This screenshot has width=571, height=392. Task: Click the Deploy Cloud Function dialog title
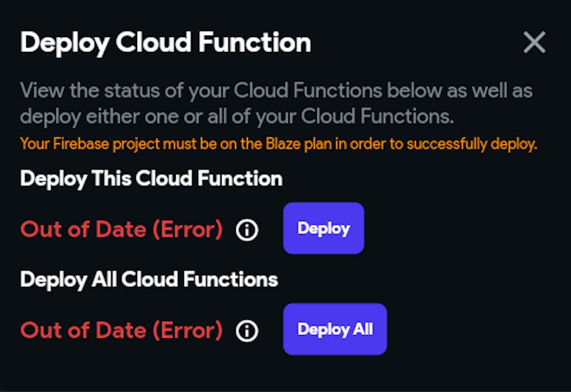[x=166, y=43]
